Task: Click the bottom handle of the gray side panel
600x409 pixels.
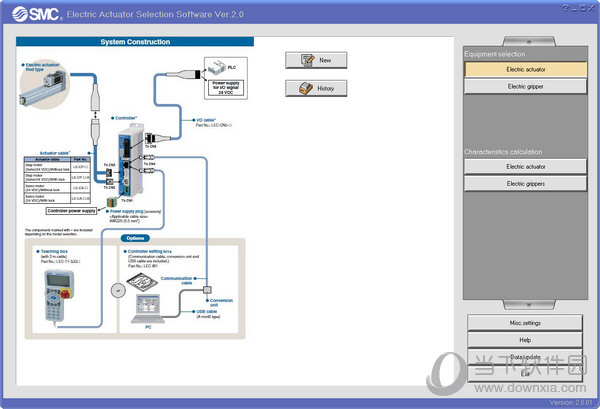Action: 529,305
